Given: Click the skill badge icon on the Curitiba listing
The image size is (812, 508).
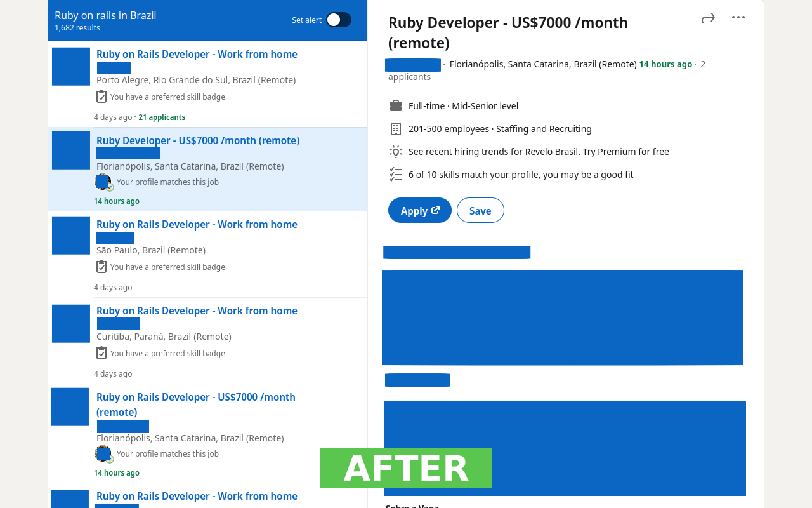Looking at the screenshot, I should [x=101, y=352].
